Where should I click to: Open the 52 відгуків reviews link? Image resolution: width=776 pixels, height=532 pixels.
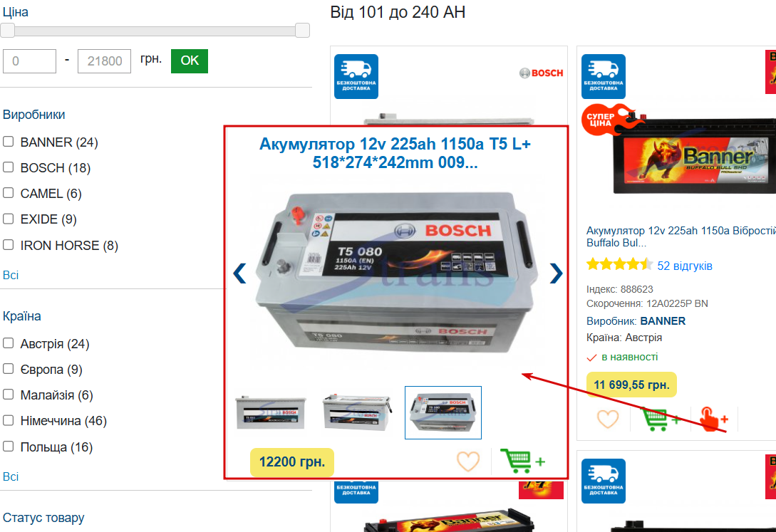click(x=685, y=266)
